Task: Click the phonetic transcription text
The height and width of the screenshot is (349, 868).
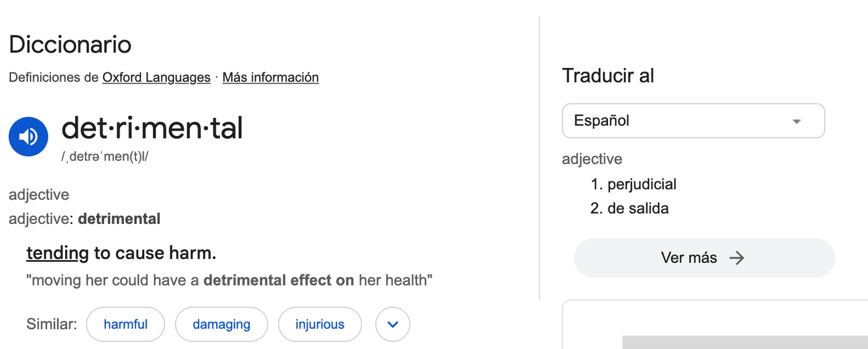Action: [105, 157]
